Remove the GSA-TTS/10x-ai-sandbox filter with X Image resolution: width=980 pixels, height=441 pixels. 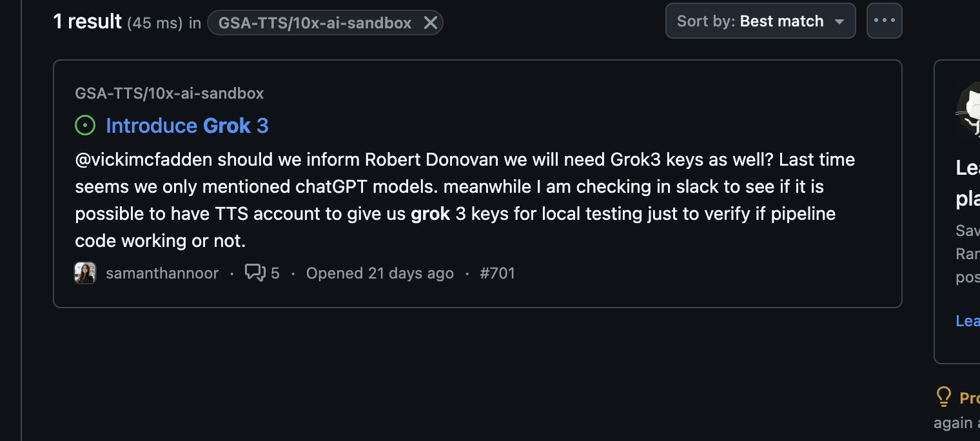431,23
